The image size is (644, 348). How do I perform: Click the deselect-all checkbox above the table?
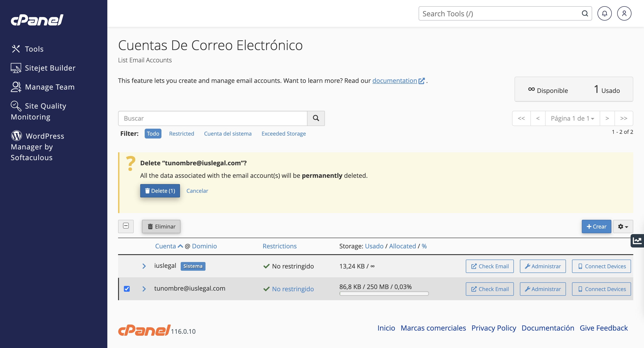pyautogui.click(x=126, y=226)
